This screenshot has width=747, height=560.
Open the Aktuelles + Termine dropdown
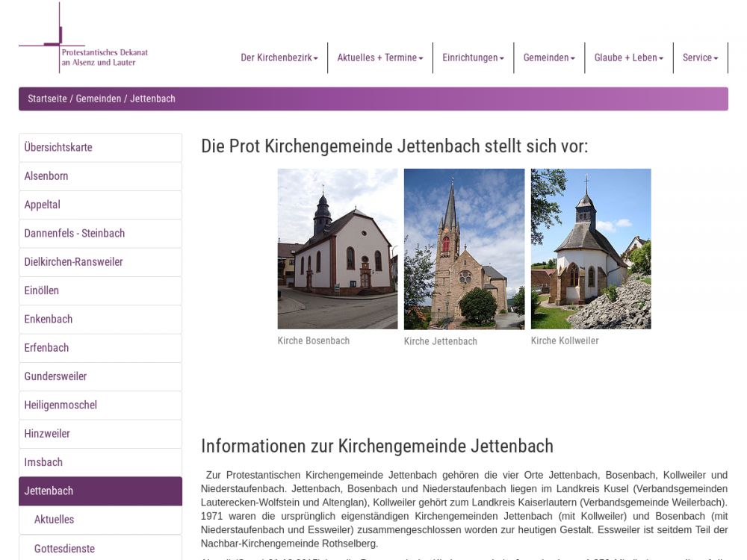379,57
